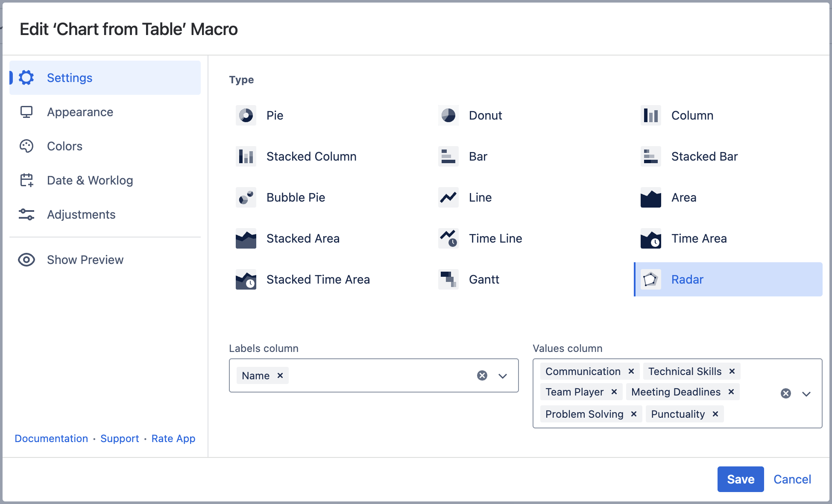Viewport: 832px width, 504px height.
Task: Remove the Communication tag from values
Action: 631,371
